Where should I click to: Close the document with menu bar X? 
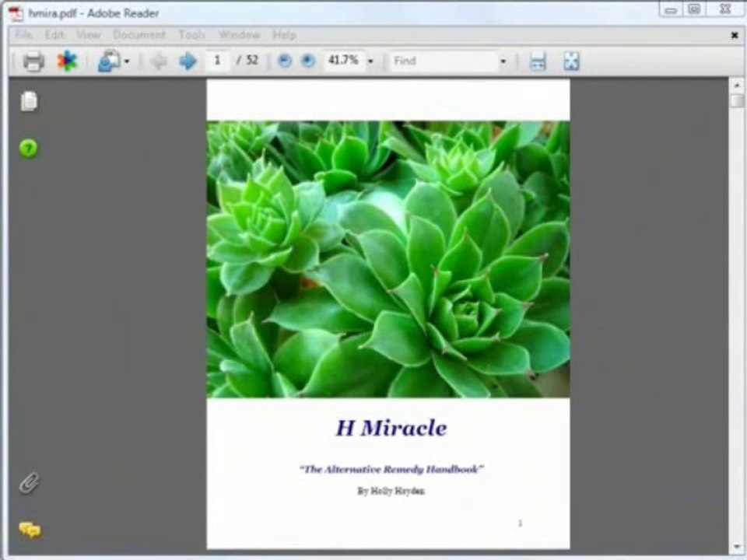[734, 35]
